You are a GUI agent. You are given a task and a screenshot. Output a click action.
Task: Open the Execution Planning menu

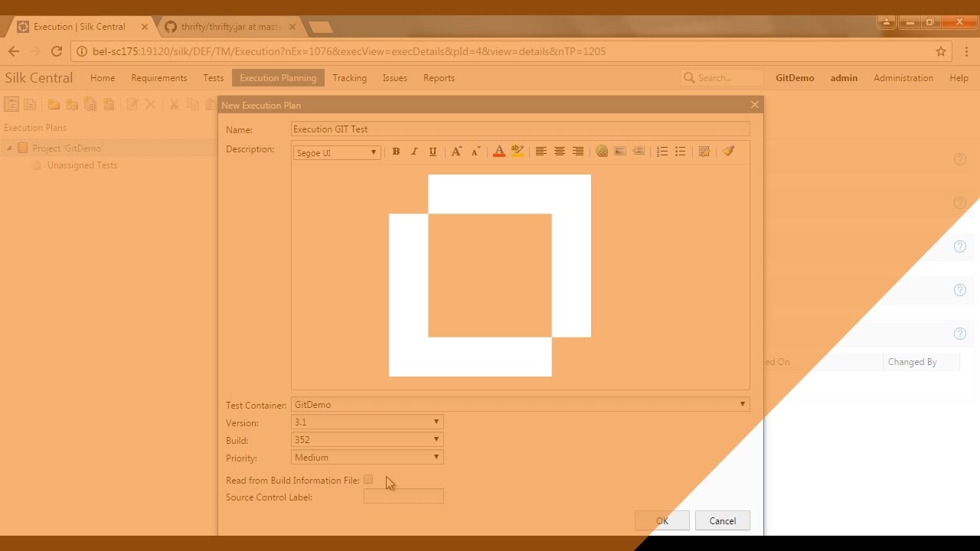click(x=278, y=78)
